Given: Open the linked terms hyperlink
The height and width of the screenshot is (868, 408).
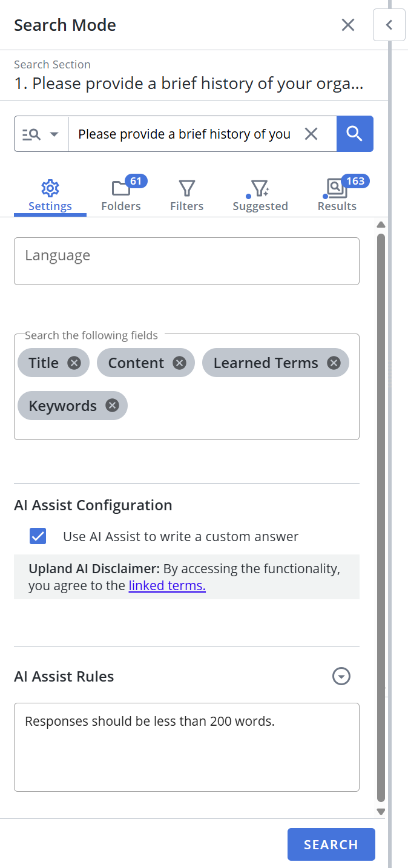Looking at the screenshot, I should click(x=167, y=586).
